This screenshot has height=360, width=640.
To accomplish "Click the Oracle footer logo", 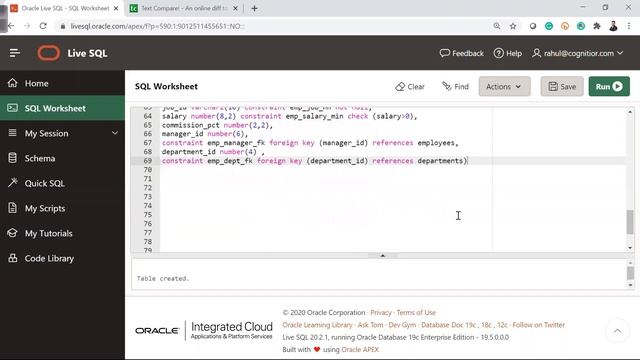I will coord(157,331).
